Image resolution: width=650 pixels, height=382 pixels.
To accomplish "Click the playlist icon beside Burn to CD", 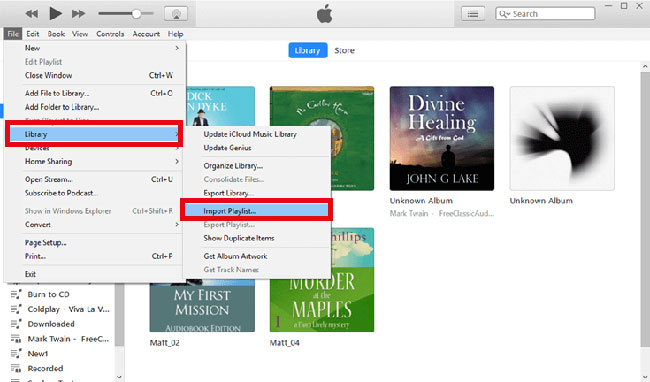I will [x=16, y=295].
